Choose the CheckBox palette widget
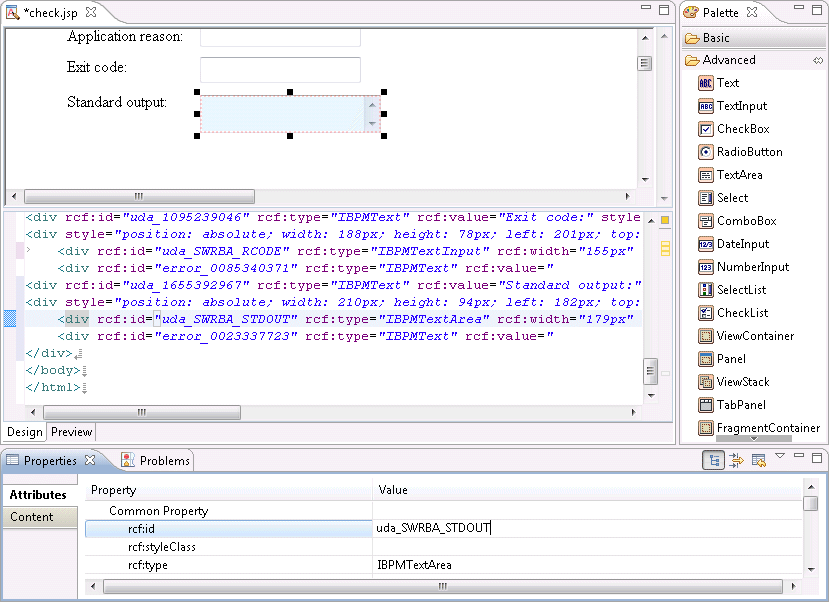Viewport: 829px width, 602px height. [734, 129]
